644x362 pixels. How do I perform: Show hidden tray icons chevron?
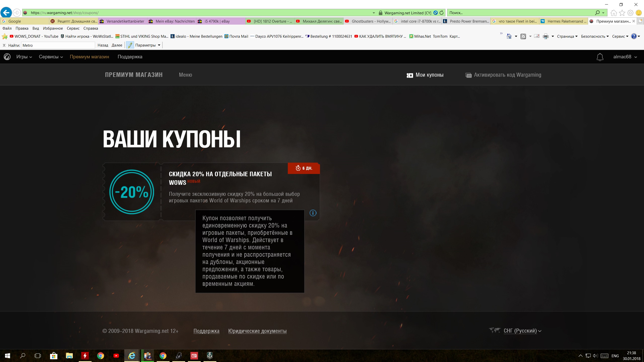[x=580, y=356]
